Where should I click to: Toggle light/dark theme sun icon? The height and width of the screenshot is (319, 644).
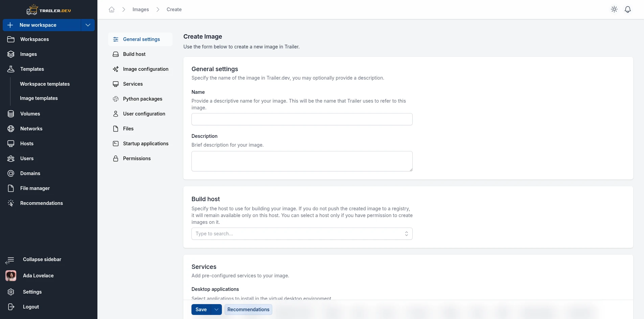click(x=614, y=9)
